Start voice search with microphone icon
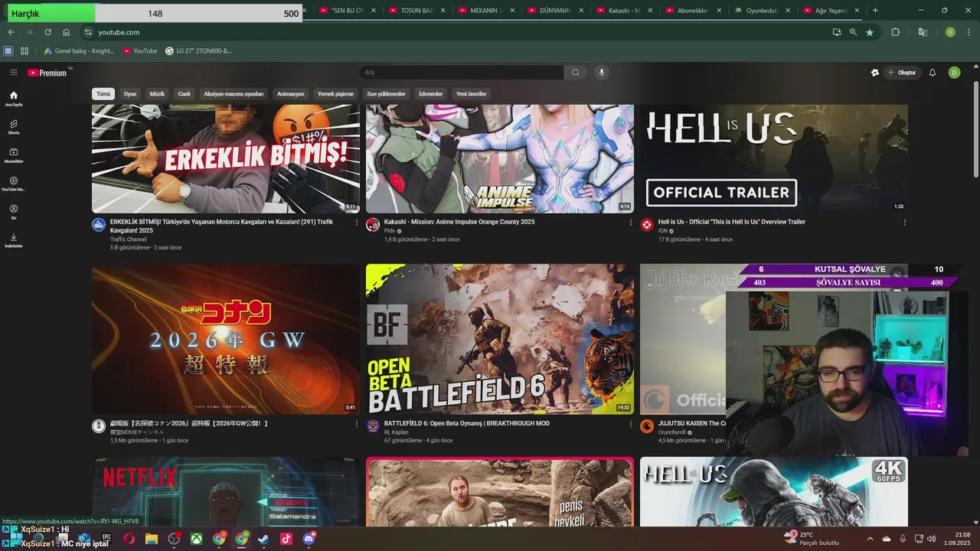The image size is (980, 551). tap(602, 73)
